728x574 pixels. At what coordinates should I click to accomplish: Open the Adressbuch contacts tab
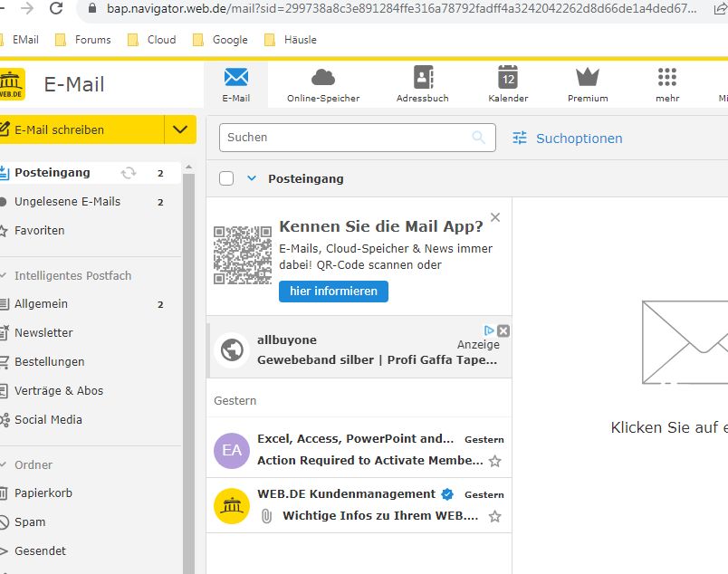point(423,85)
